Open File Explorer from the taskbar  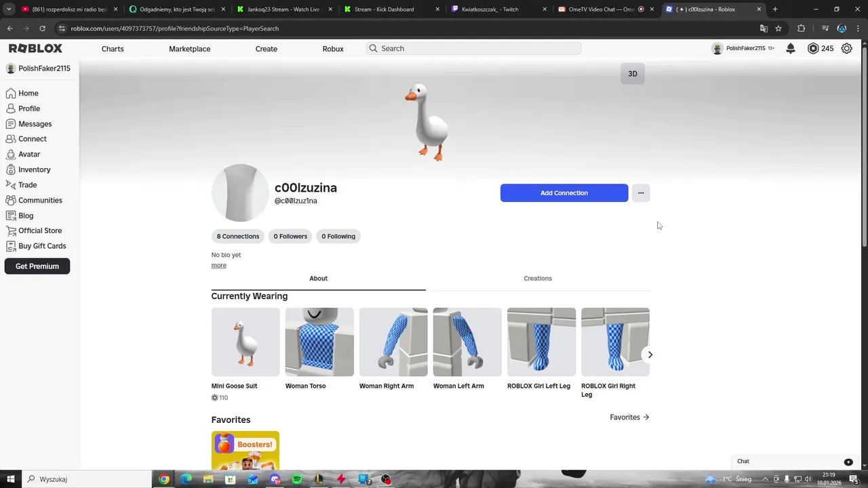pyautogui.click(x=208, y=479)
